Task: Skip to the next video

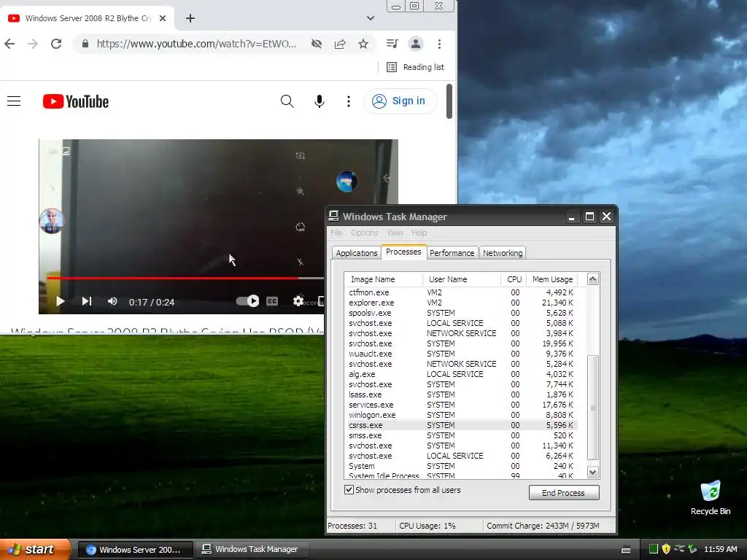Action: coord(87,301)
